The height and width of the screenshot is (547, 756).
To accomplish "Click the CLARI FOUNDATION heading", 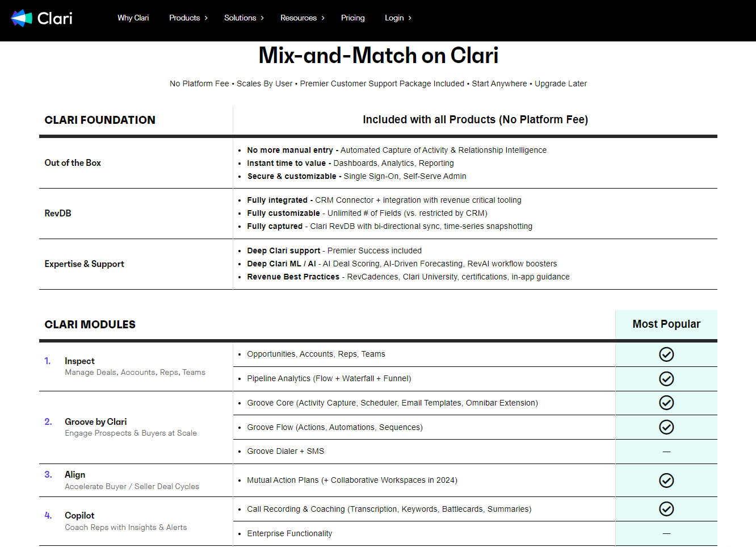I will tap(100, 120).
